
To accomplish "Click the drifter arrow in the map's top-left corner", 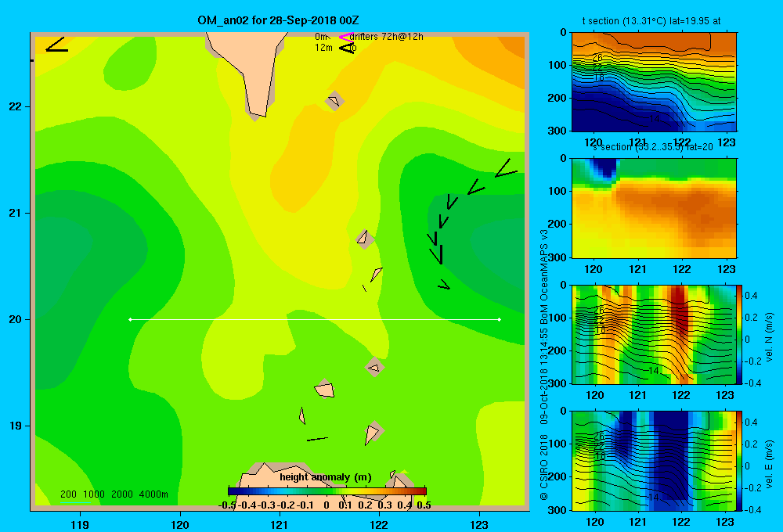I will coord(56,45).
